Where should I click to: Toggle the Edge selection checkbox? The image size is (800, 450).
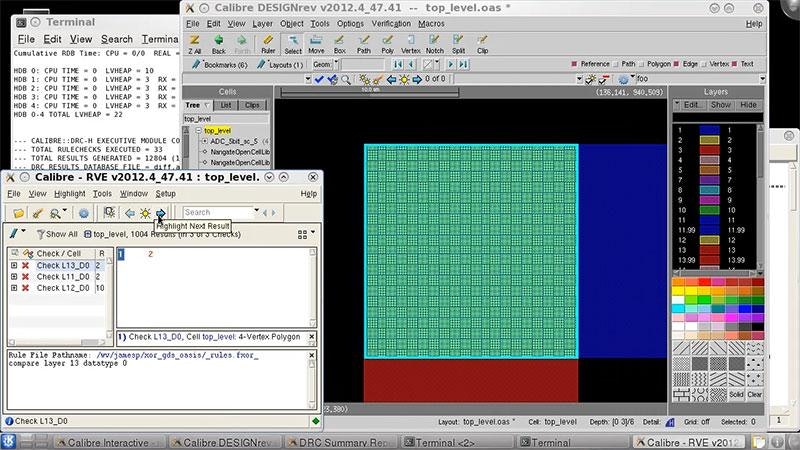[677, 64]
